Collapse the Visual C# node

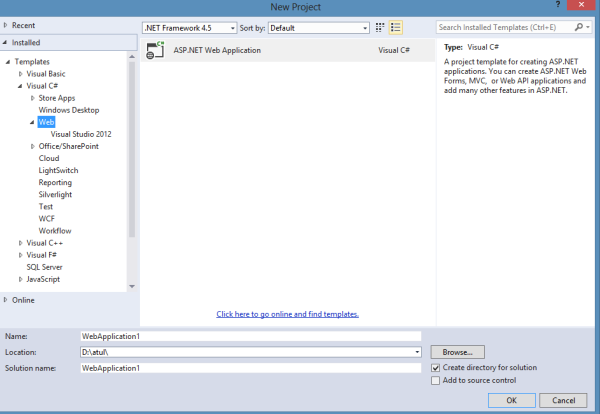(x=20, y=86)
